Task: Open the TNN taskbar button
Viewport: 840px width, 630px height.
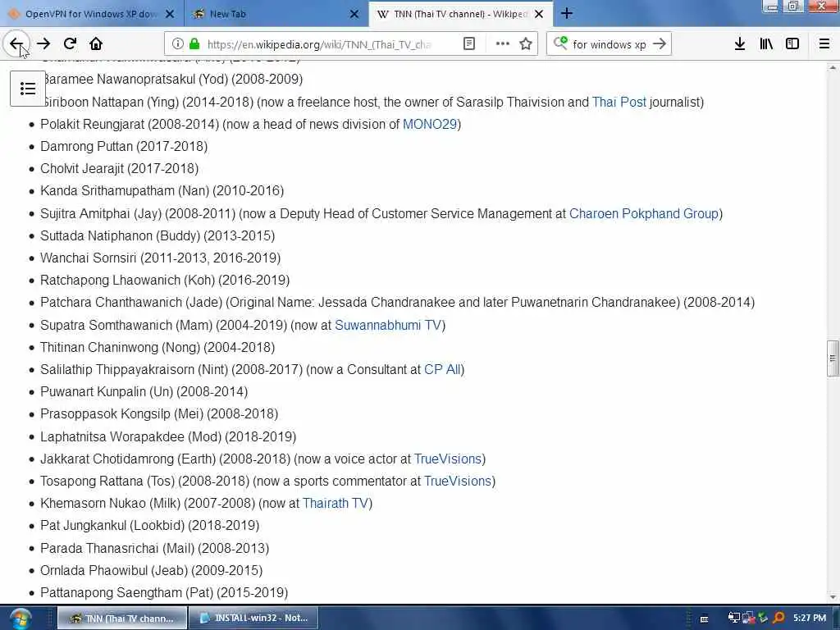Action: pyautogui.click(x=122, y=619)
